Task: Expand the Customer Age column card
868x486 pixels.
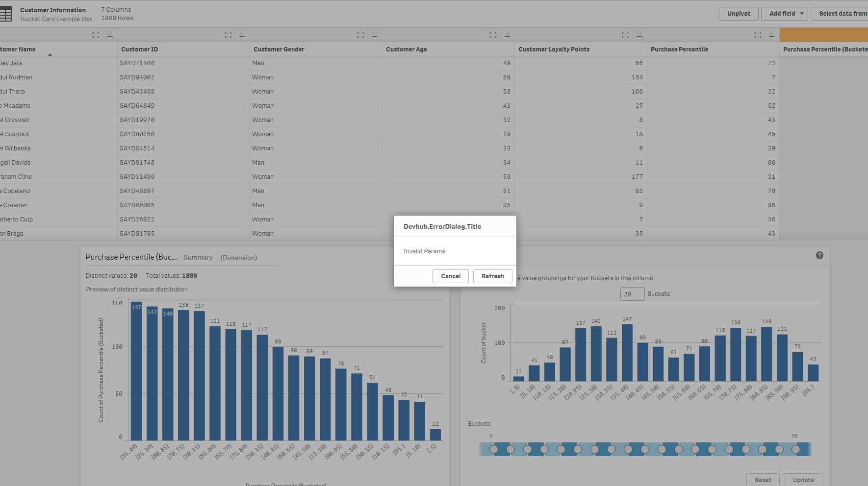Action: 493,35
